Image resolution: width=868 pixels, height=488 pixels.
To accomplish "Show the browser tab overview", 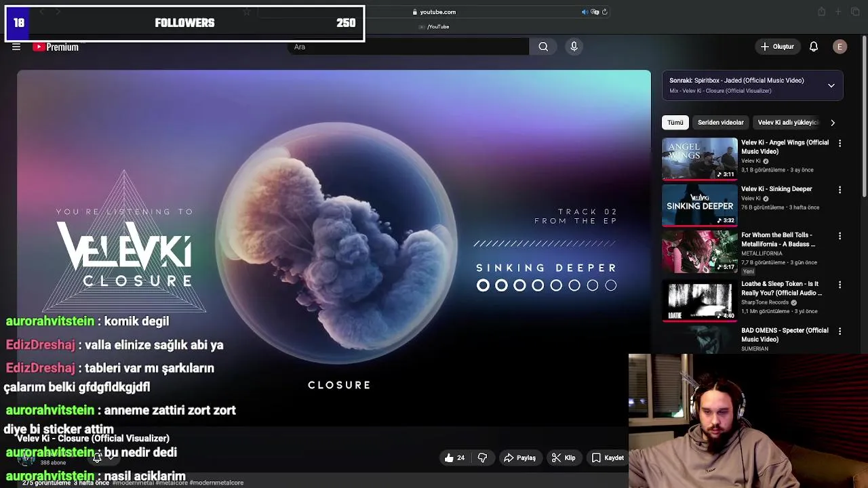I will pyautogui.click(x=854, y=12).
